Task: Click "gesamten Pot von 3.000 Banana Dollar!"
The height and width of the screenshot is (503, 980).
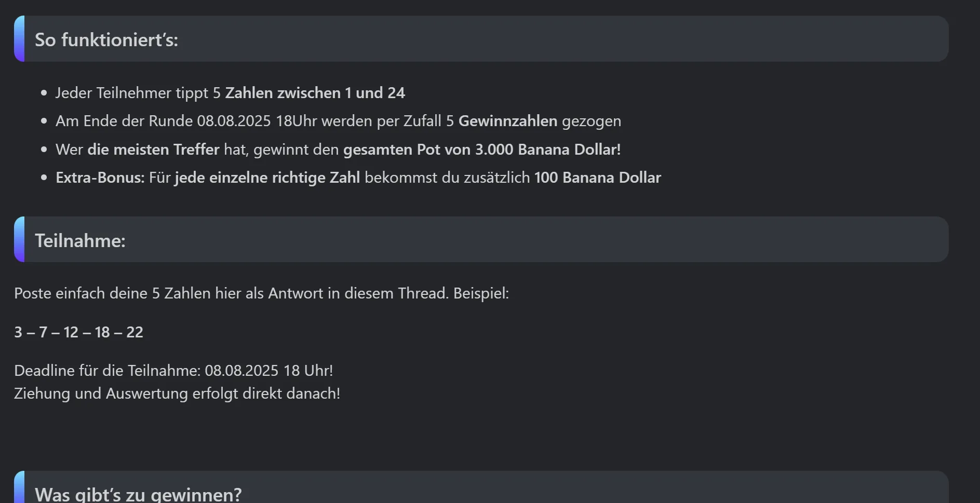Action: [x=481, y=149]
